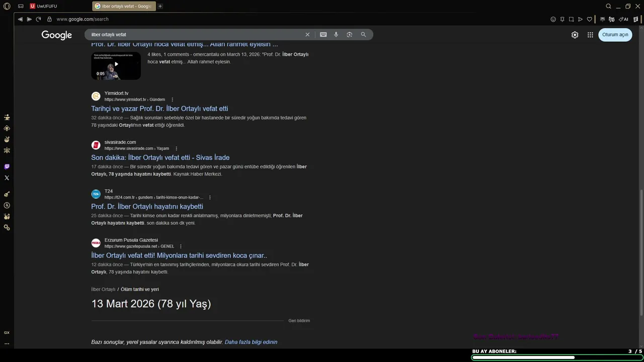Open Son dakika Sivas İrade result

click(160, 157)
